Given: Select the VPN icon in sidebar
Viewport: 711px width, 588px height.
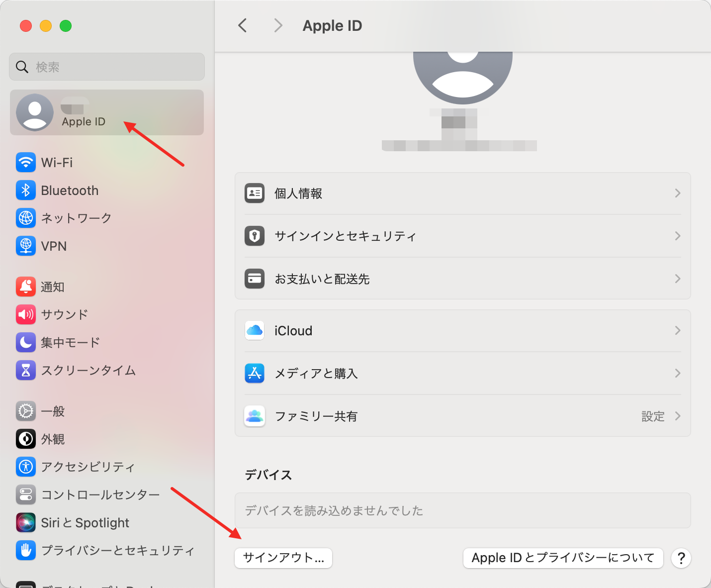Looking at the screenshot, I should [x=26, y=246].
